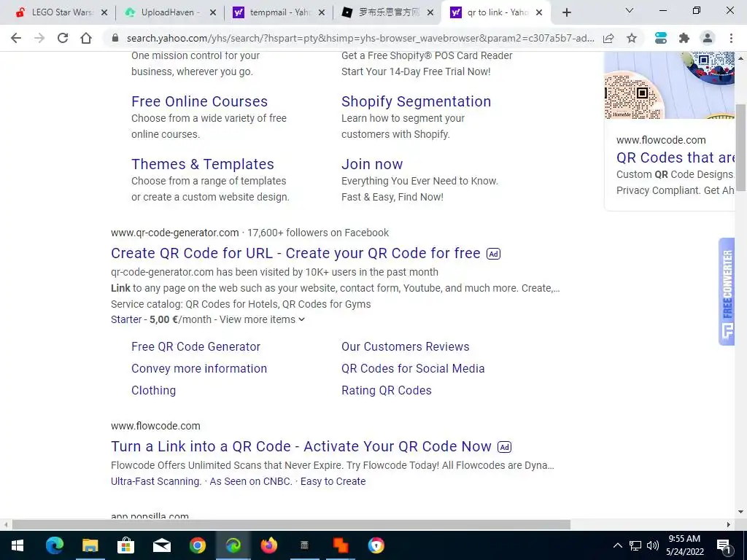Open Firefox from taskbar
This screenshot has width=747, height=560.
coord(268,545)
